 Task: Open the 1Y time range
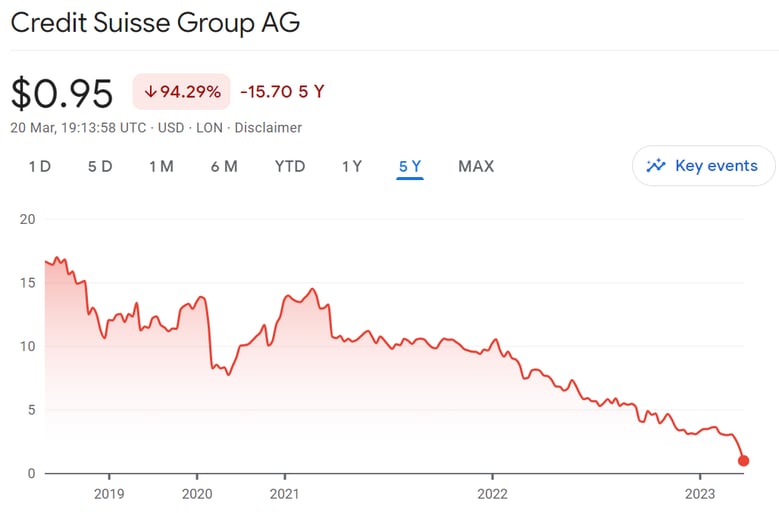[x=352, y=166]
